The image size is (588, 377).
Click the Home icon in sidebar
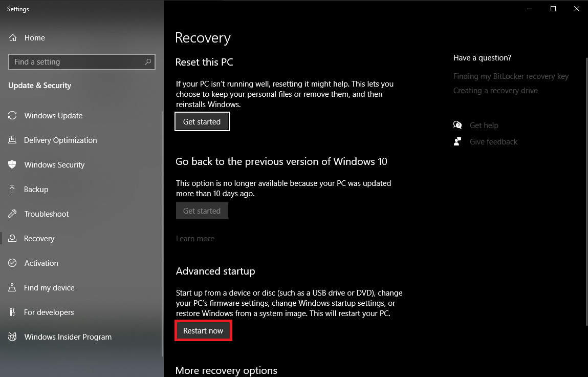[x=13, y=38]
